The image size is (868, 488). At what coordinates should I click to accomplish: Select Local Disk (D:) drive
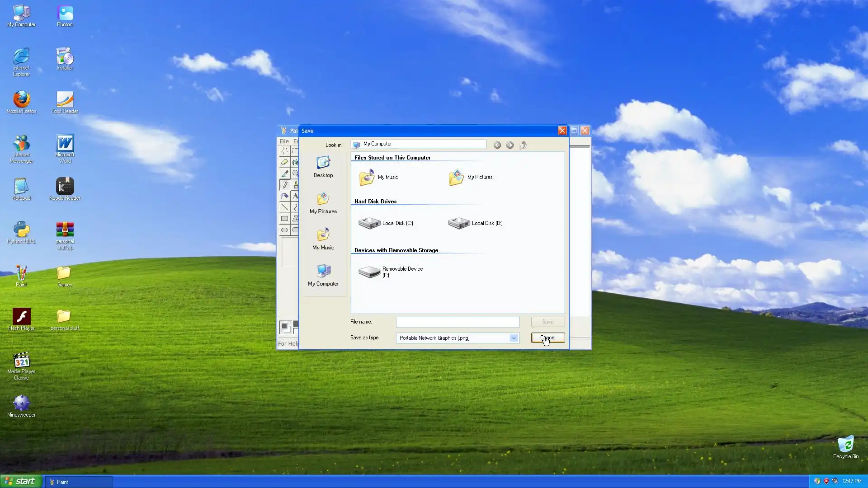[476, 223]
